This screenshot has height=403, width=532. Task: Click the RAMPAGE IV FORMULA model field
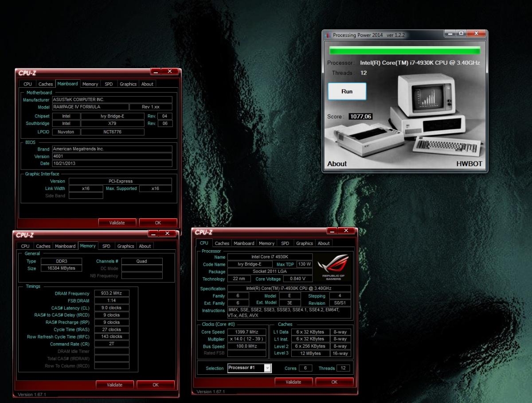click(x=90, y=107)
